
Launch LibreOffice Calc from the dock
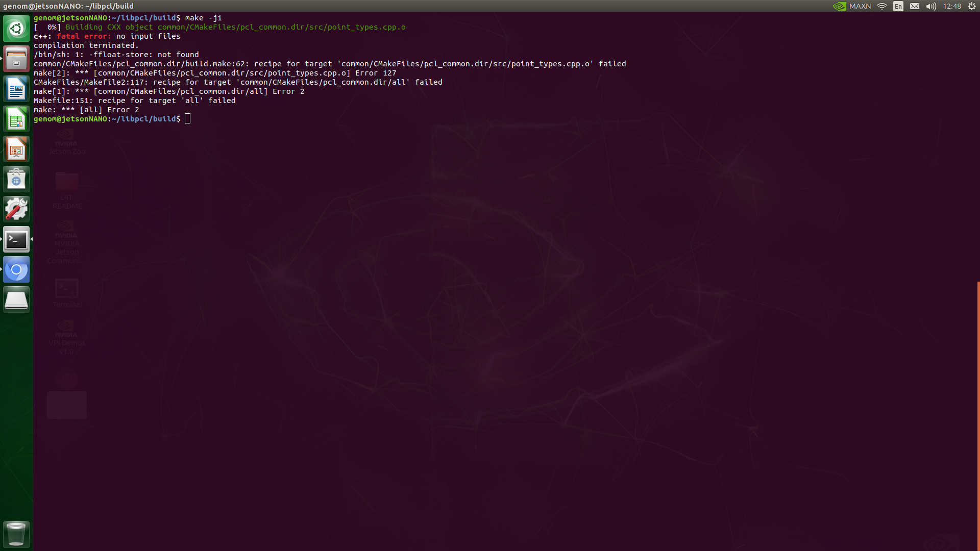point(16,118)
